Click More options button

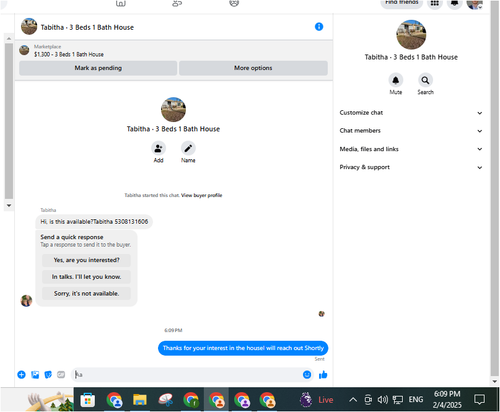pos(253,68)
